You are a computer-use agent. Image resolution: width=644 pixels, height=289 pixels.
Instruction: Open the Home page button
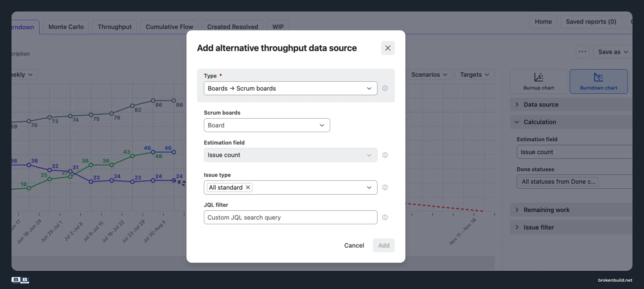(x=543, y=21)
